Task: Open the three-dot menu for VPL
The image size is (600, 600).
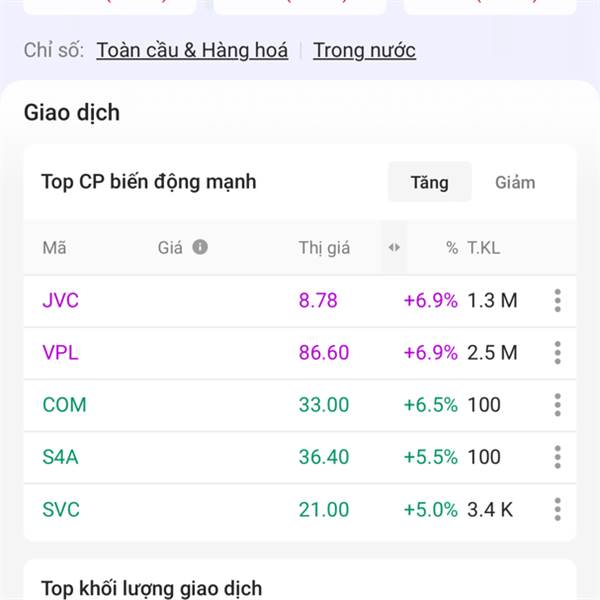Action: pos(557,352)
